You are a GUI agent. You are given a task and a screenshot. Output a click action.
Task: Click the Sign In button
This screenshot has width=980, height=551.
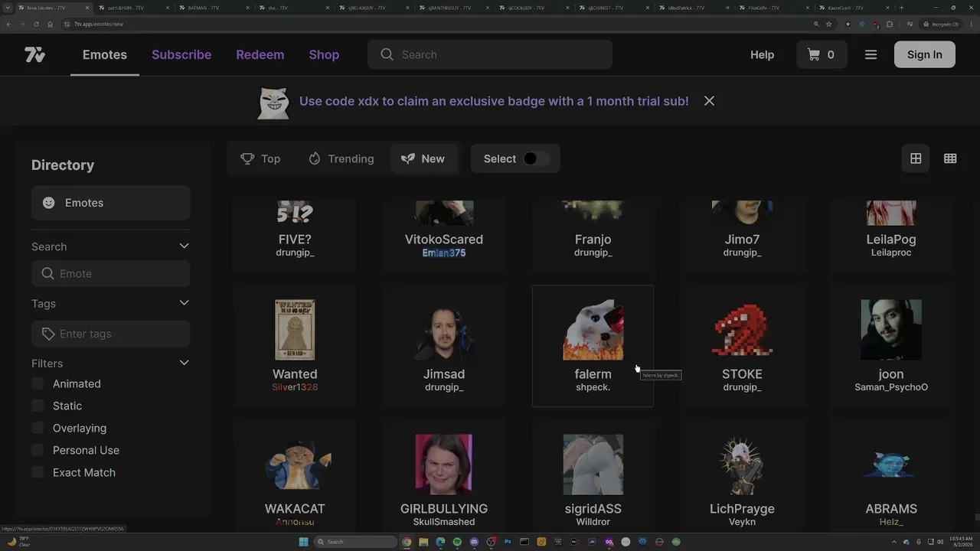tap(925, 54)
